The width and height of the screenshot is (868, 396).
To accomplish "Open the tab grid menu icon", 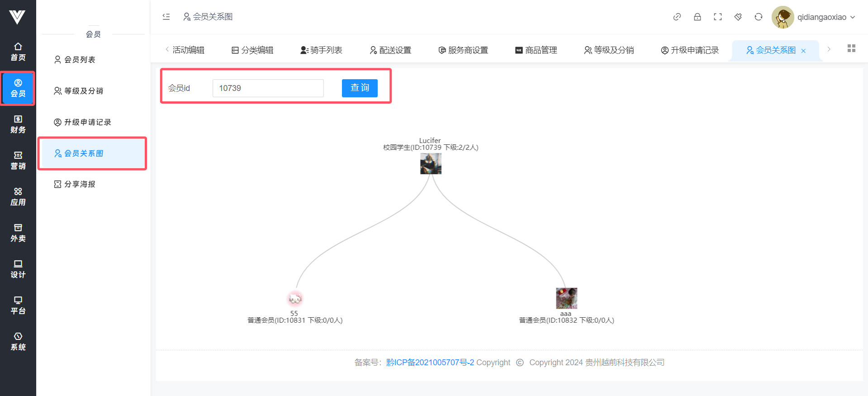I will [851, 48].
